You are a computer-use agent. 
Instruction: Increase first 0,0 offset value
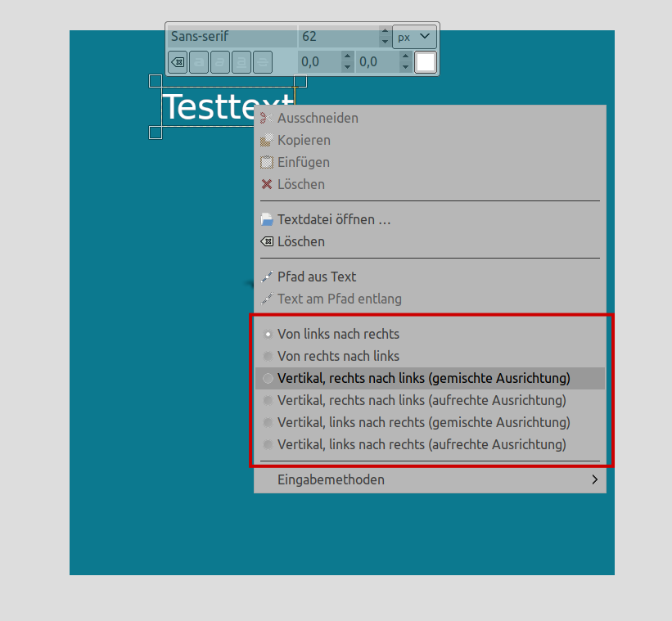[x=348, y=56]
